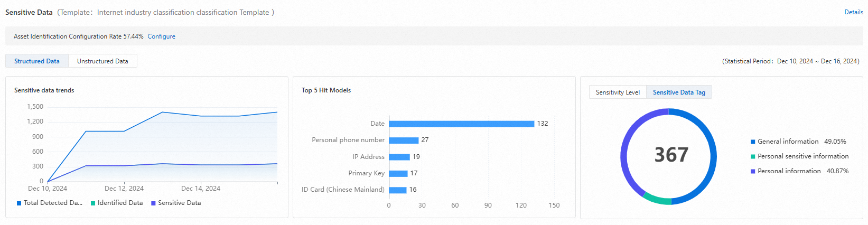Select Sensitive Data Tag tab
The width and height of the screenshot is (868, 225).
(679, 92)
